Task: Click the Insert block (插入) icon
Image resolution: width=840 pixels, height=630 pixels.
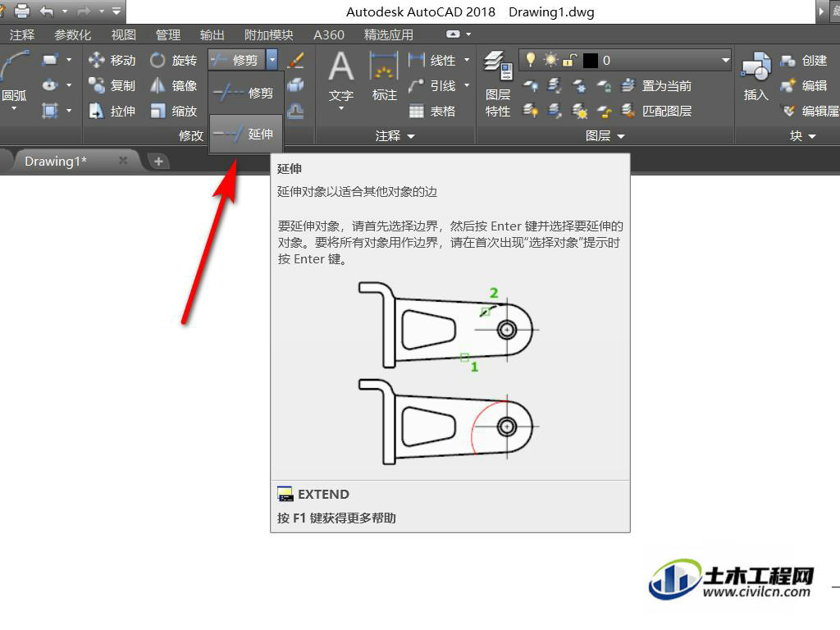Action: pyautogui.click(x=756, y=76)
